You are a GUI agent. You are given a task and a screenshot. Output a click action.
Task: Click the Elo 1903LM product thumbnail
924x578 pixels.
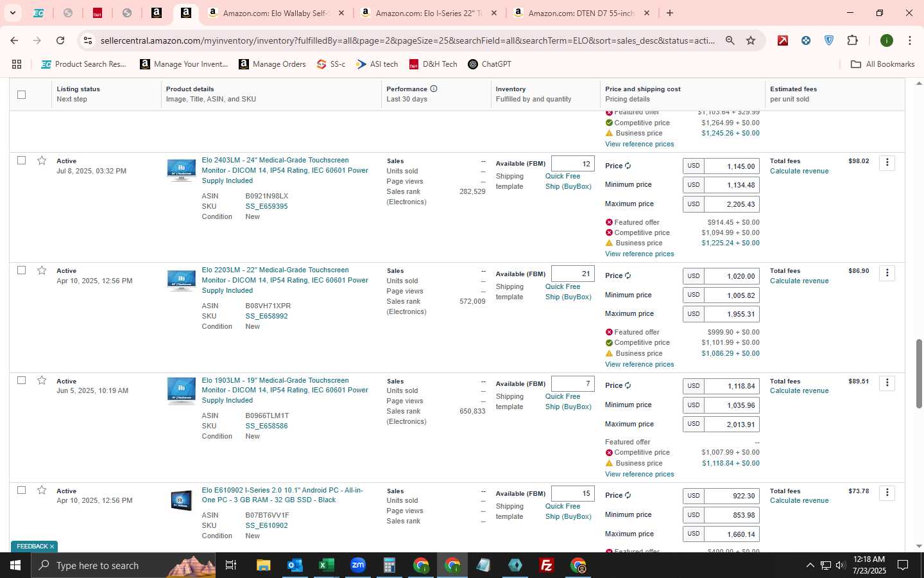tap(181, 390)
